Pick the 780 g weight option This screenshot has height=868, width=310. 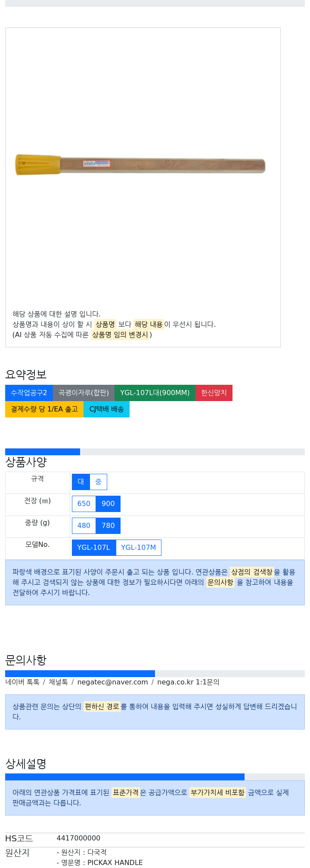coord(108,526)
